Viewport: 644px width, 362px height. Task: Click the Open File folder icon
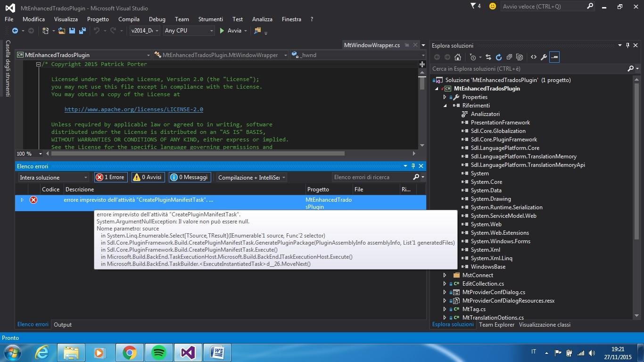pos(62,31)
